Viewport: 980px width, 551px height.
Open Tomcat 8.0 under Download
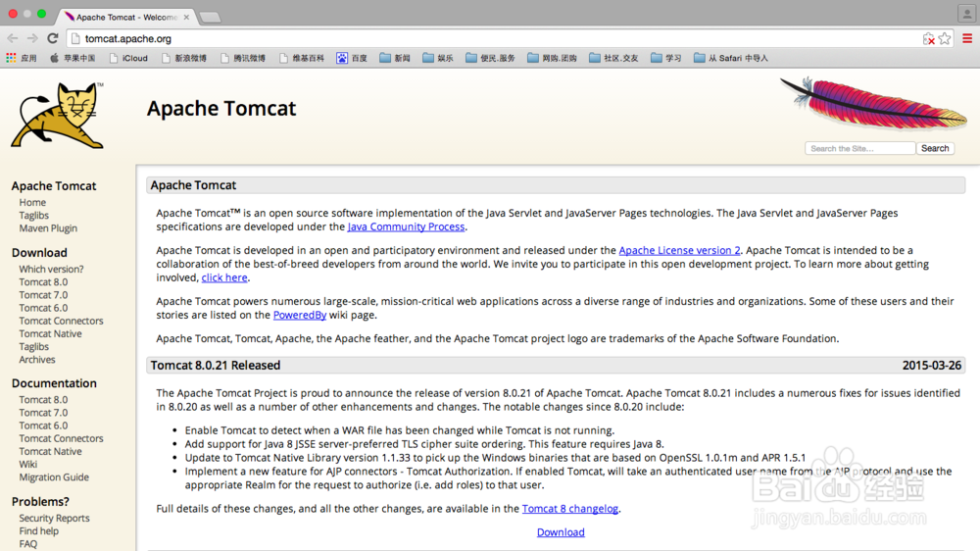click(x=43, y=282)
